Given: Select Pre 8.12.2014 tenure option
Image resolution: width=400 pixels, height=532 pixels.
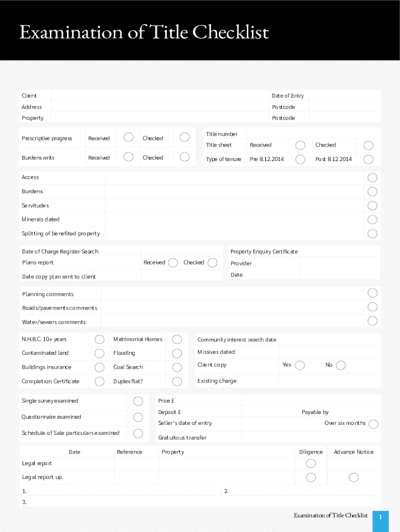Looking at the screenshot, I should 300,159.
